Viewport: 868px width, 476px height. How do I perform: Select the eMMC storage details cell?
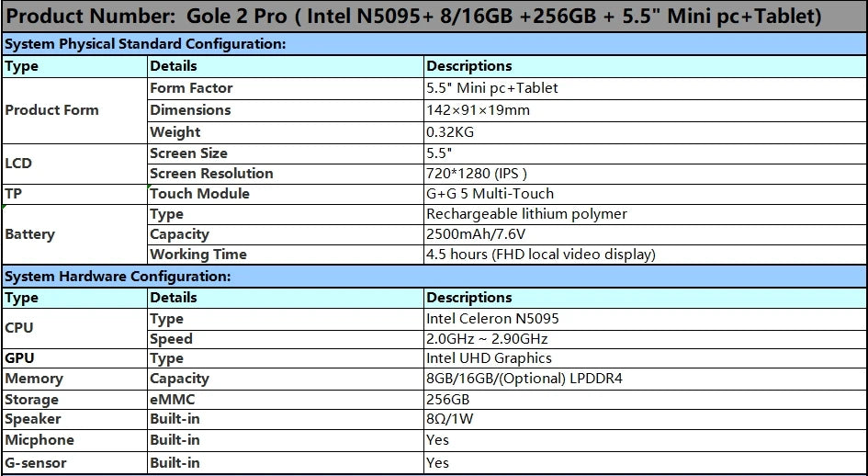tap(172, 400)
